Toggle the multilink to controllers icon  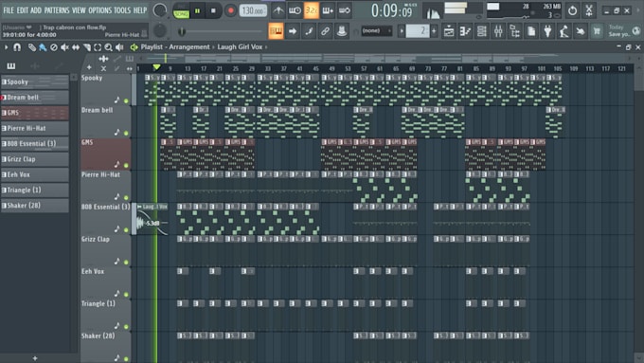click(325, 31)
